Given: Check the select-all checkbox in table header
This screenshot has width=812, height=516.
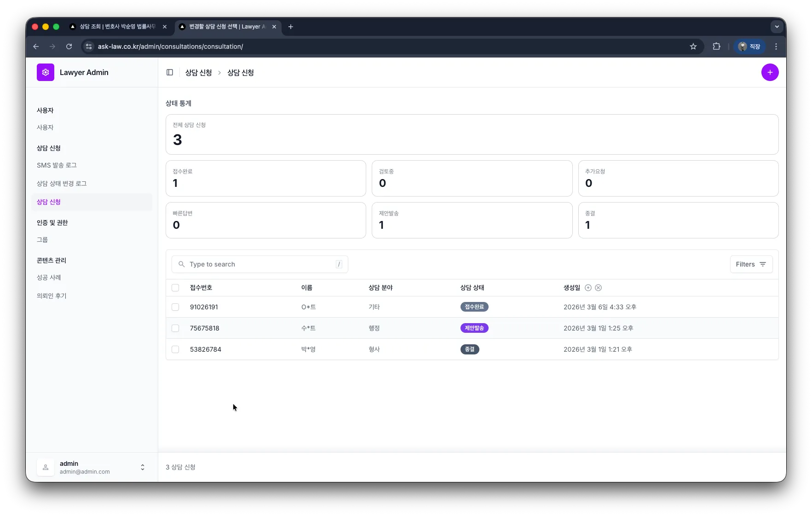Looking at the screenshot, I should click(175, 288).
